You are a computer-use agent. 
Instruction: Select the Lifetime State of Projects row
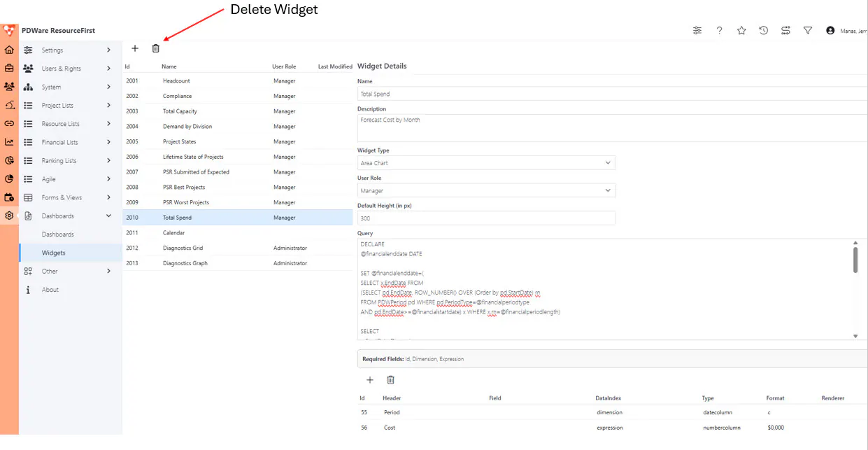(238, 157)
